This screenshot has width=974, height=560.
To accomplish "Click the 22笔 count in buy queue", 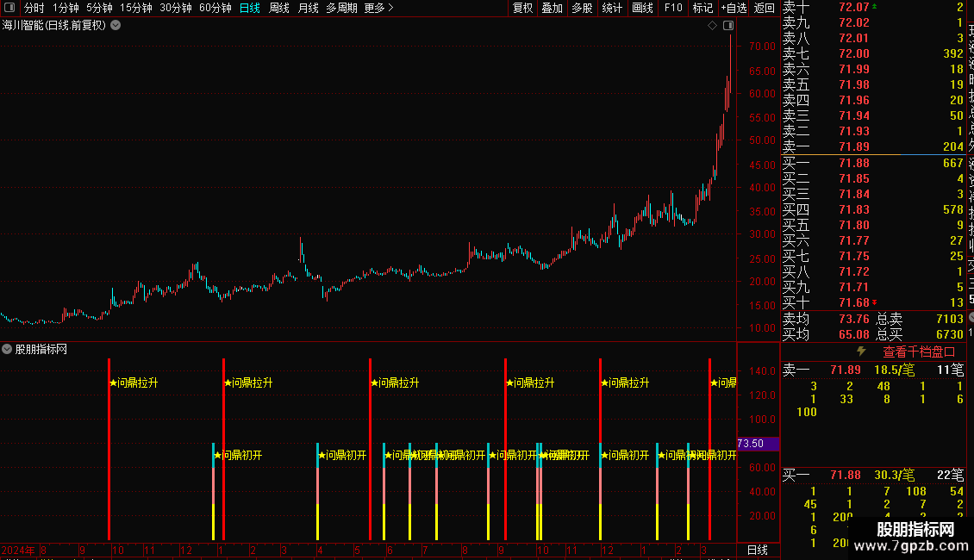I will coord(951,475).
